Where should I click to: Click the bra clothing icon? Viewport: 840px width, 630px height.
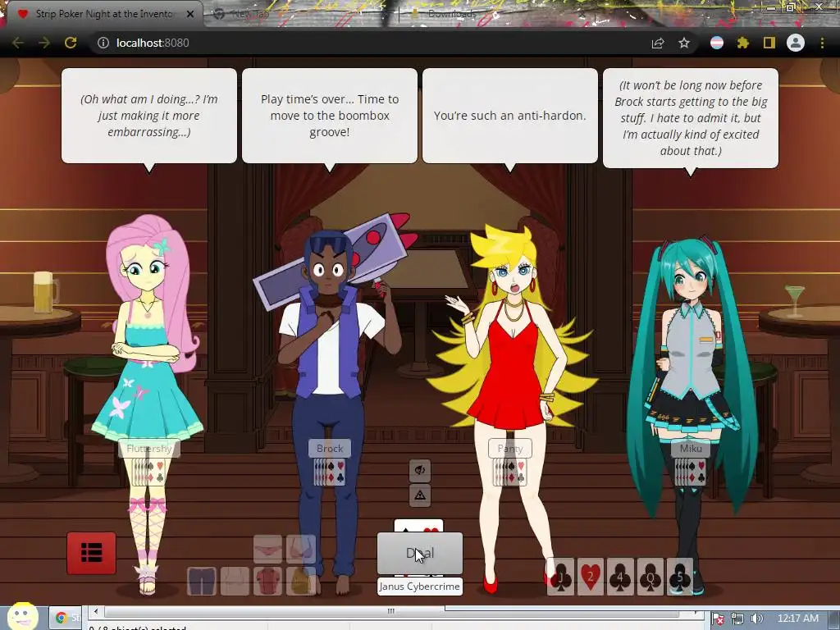click(300, 549)
